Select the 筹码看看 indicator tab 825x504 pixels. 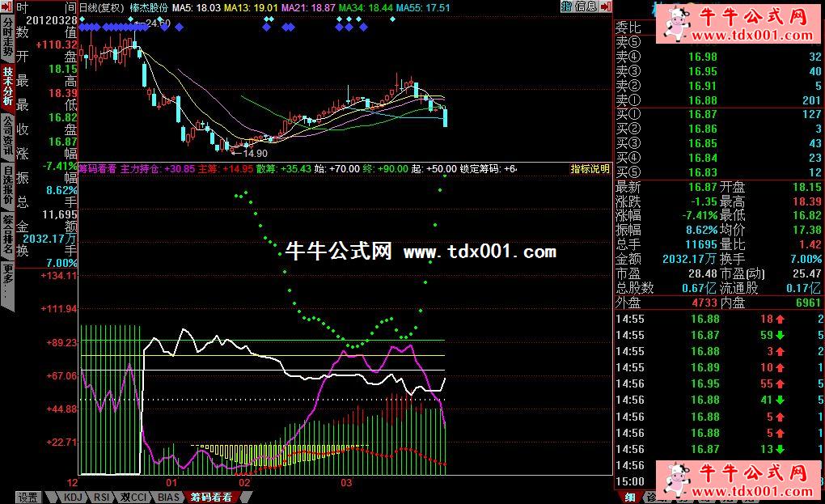[211, 497]
